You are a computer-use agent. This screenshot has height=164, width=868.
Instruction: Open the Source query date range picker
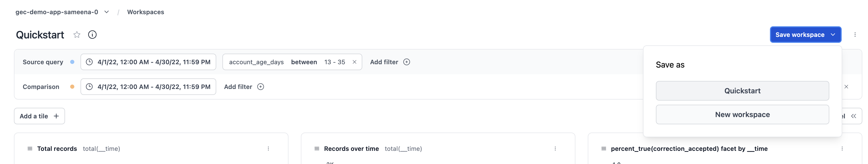[x=148, y=62]
